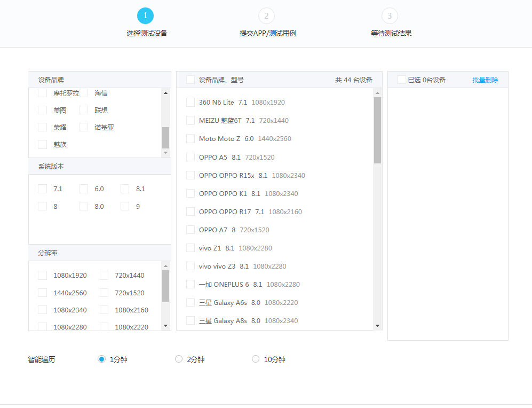The image size is (532, 408).
Task: Select device OPPO OPPO R17 checkbox
Action: [x=190, y=212]
